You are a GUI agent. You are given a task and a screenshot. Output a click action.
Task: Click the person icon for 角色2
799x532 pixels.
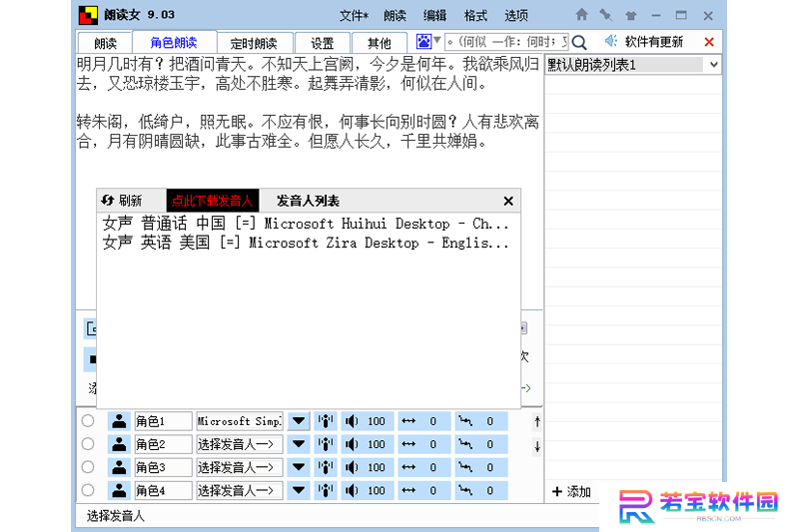click(x=119, y=444)
